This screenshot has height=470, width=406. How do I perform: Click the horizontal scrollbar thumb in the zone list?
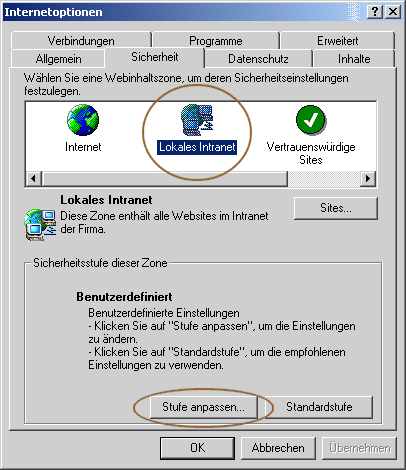pos(165,178)
